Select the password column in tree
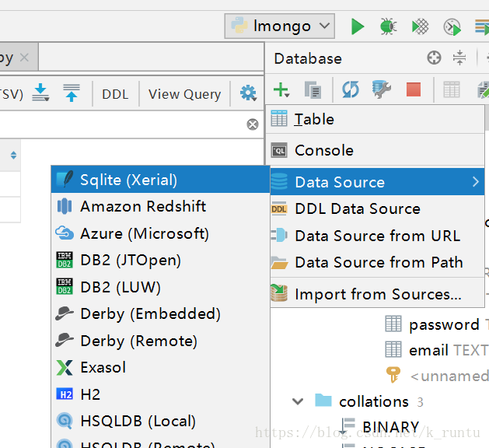Viewport: 489px width, 448px height. point(444,324)
